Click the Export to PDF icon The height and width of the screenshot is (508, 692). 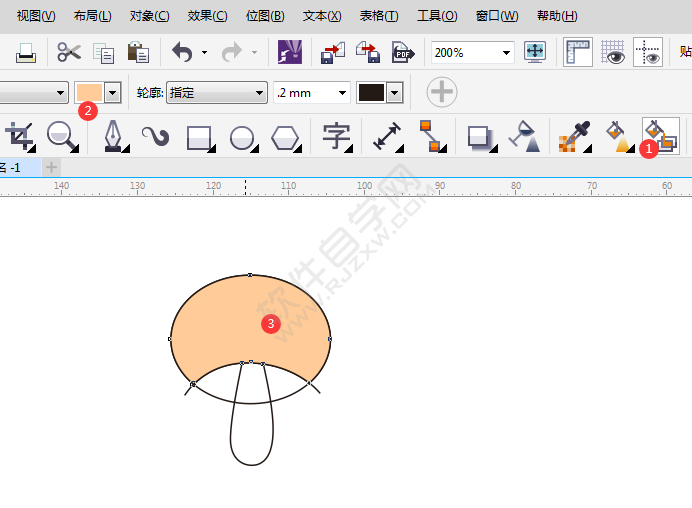[x=403, y=52]
